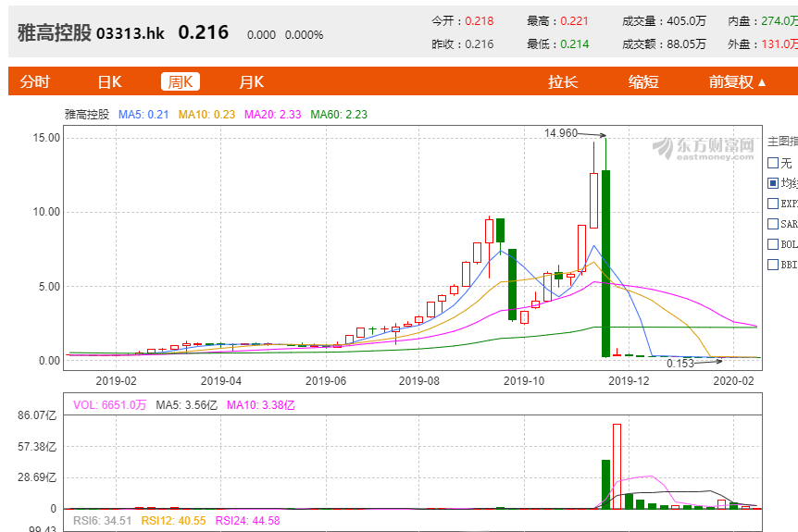Image resolution: width=798 pixels, height=532 pixels.
Task: Click the 昨收 value 0.216
Action: (480, 44)
